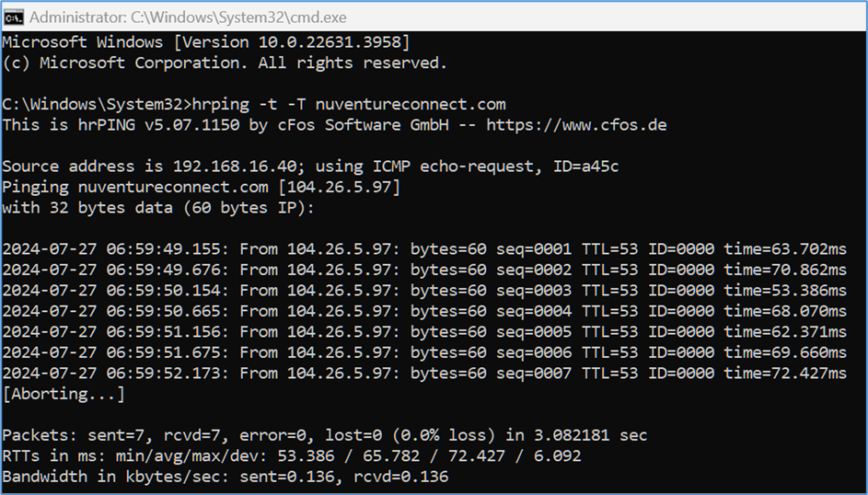This screenshot has height=495, width=868.
Task: Click the seq=0005 ping reply row
Action: tap(424, 332)
